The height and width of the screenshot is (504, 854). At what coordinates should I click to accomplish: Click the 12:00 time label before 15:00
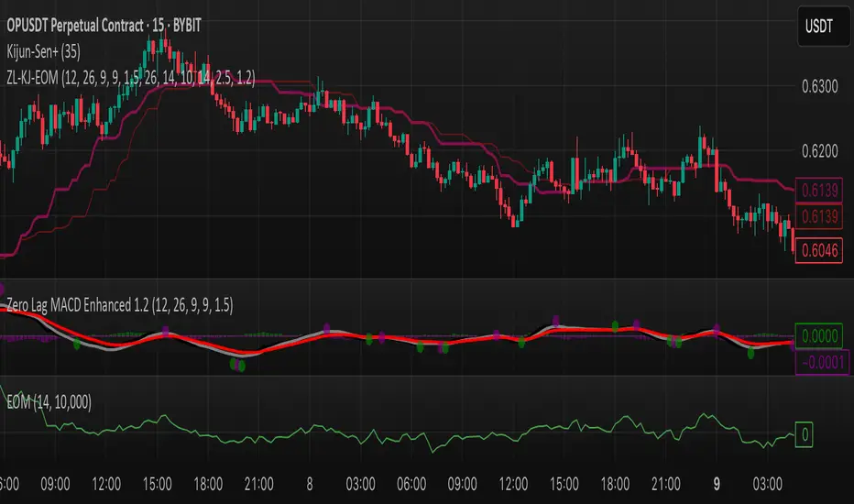106,484
